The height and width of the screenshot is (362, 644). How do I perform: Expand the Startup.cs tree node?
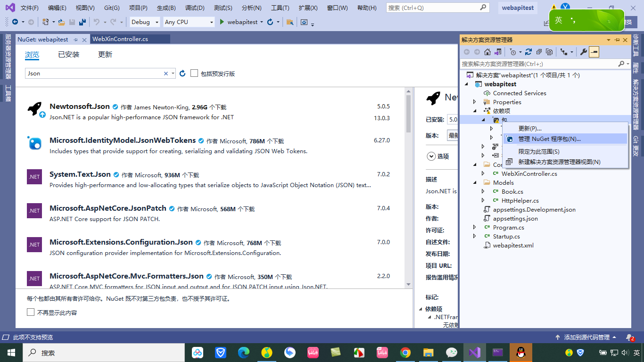[x=475, y=236]
